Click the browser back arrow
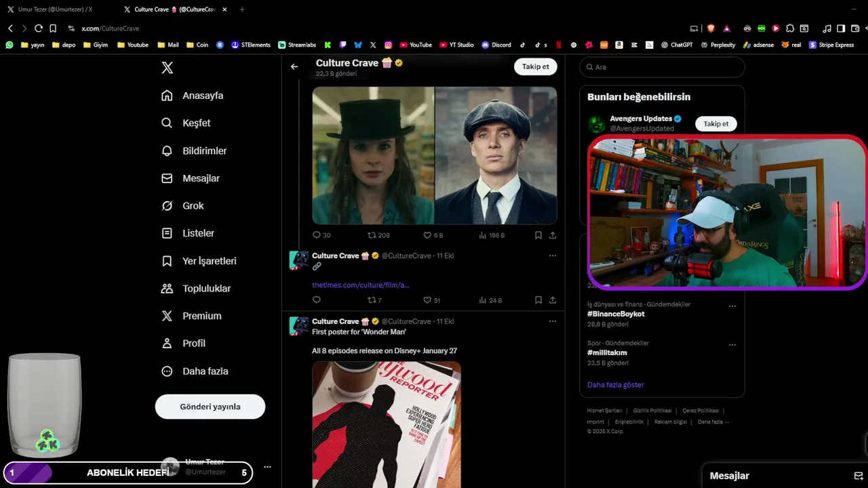Image resolution: width=868 pixels, height=488 pixels. click(x=10, y=28)
